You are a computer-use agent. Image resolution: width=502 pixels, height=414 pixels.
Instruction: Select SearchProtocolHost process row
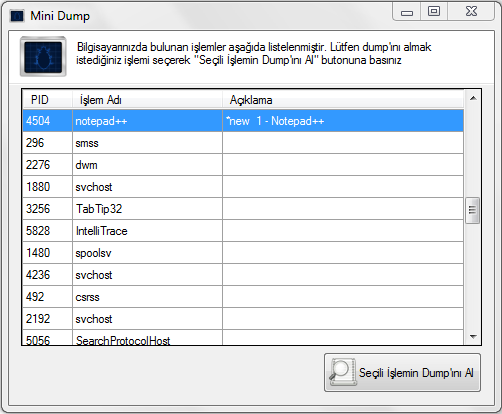[243, 337]
